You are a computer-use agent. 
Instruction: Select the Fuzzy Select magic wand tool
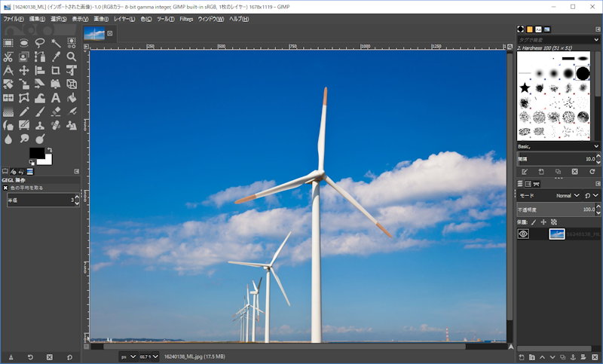click(56, 43)
